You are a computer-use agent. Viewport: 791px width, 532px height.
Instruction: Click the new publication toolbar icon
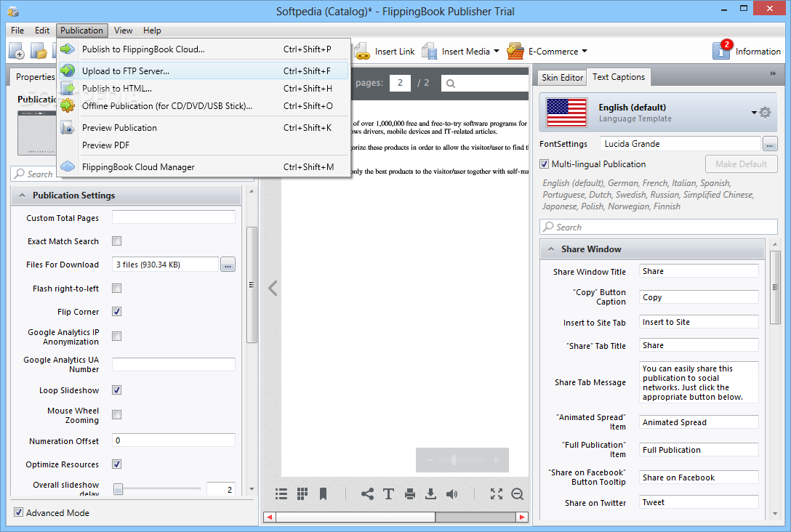coord(17,51)
